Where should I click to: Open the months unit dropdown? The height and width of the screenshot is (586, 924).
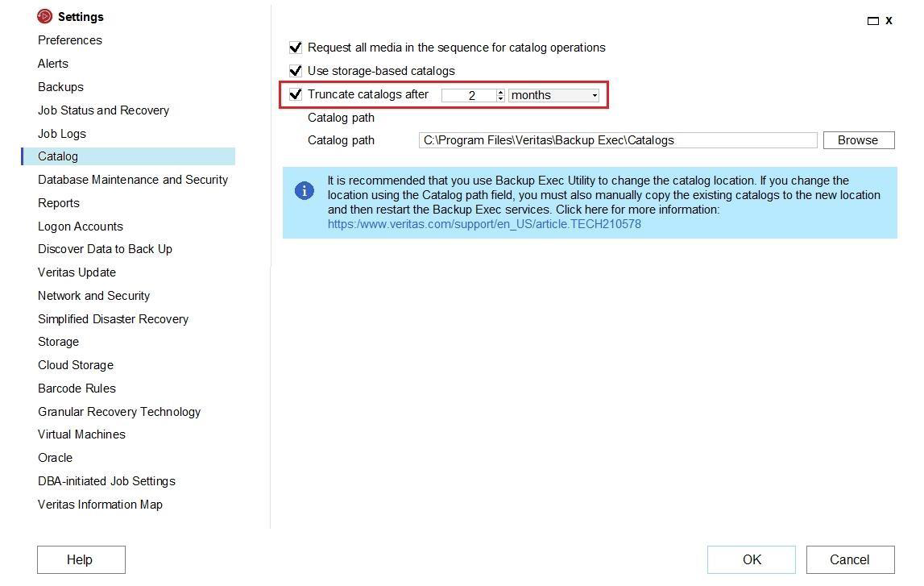coord(554,95)
